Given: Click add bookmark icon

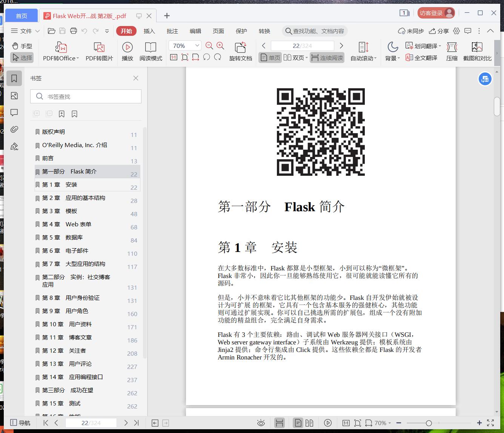Looking at the screenshot, I should click(62, 114).
